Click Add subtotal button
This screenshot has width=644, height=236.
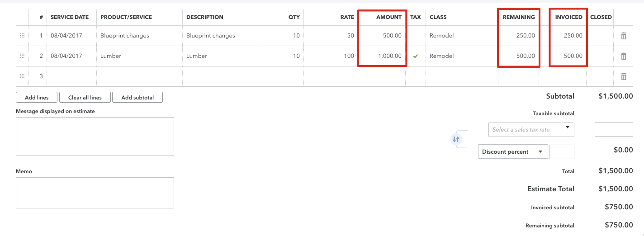(137, 97)
